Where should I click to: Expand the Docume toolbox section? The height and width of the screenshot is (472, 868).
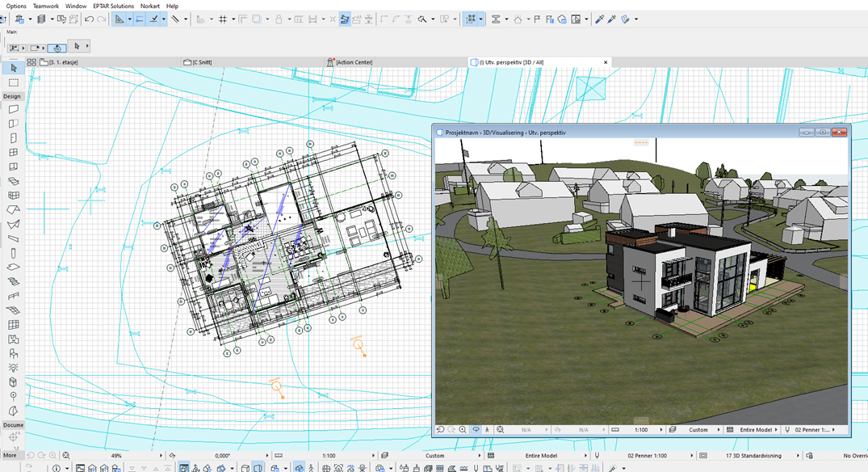click(13, 425)
